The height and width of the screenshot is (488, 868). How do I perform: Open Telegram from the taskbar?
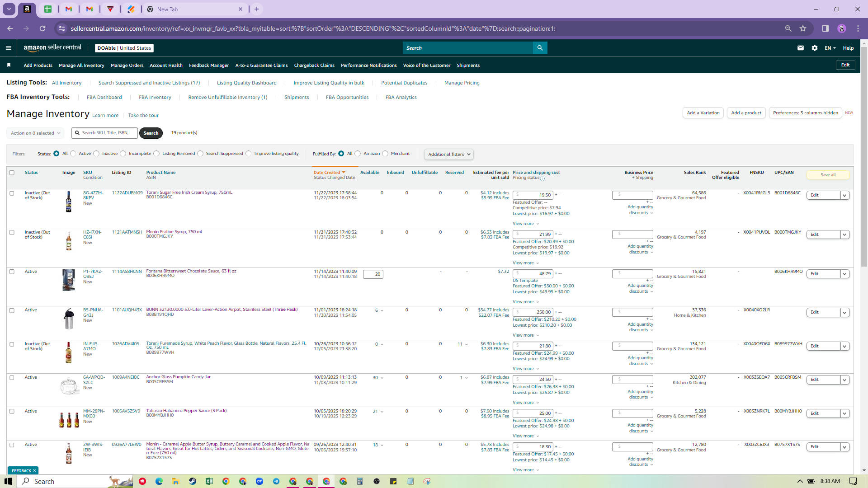coord(276,481)
